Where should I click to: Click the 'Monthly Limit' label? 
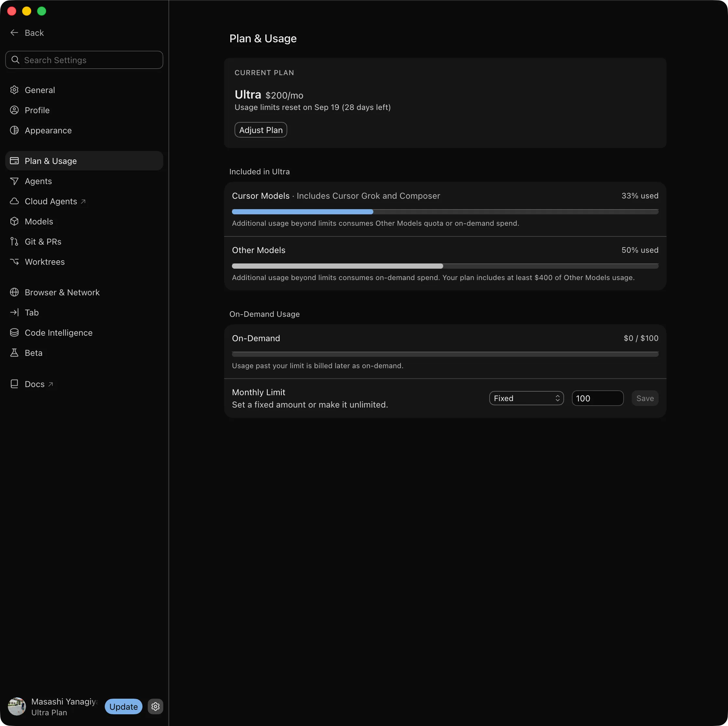tap(259, 392)
